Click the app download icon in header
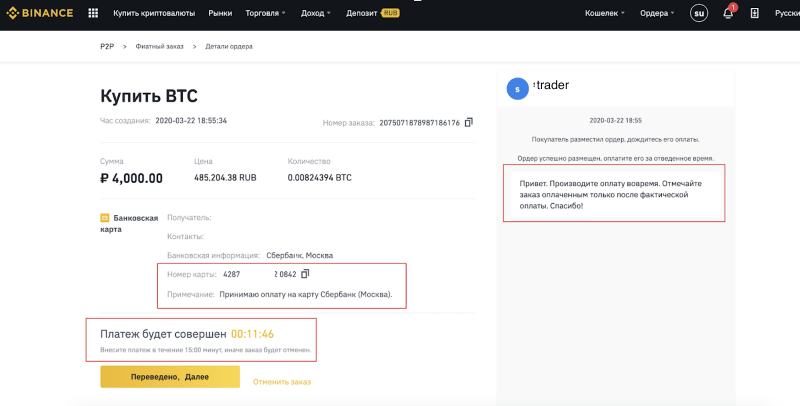The width and height of the screenshot is (800, 406). (754, 14)
